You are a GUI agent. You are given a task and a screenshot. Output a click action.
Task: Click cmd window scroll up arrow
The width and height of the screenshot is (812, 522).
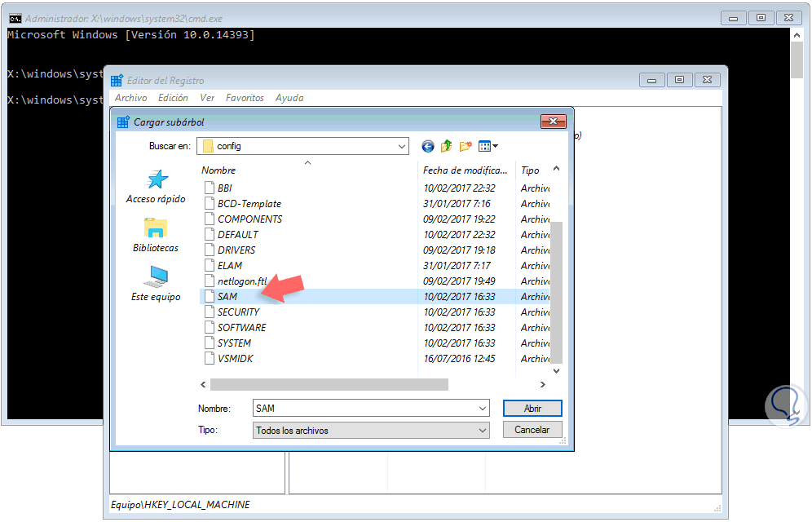click(x=797, y=35)
